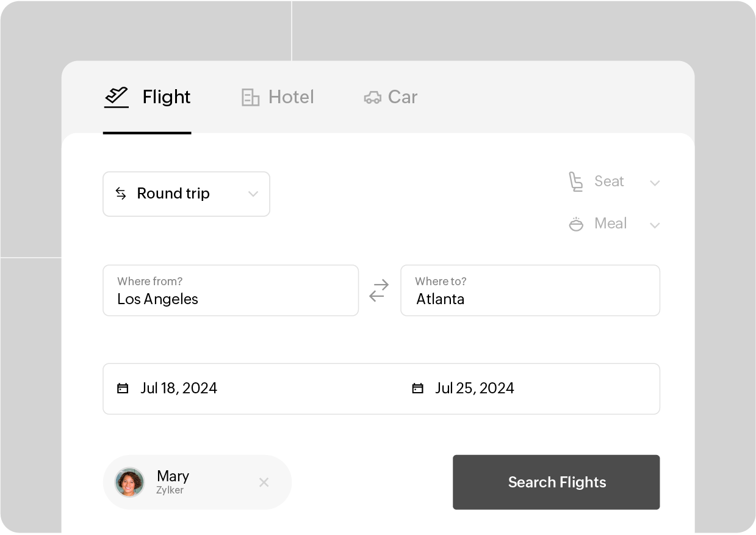
Task: Click the return date calendar icon
Action: click(417, 387)
